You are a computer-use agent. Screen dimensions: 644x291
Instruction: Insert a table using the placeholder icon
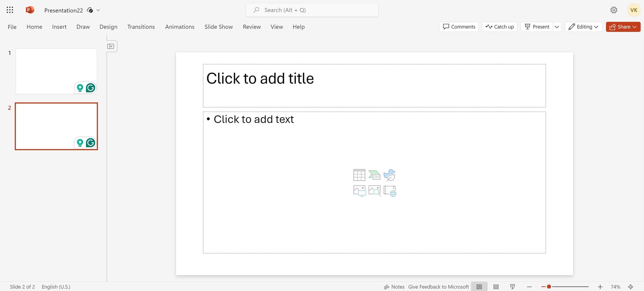359,175
